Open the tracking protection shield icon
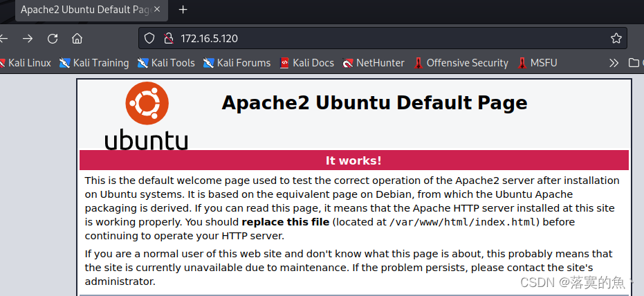Image resolution: width=644 pixels, height=296 pixels. [150, 38]
